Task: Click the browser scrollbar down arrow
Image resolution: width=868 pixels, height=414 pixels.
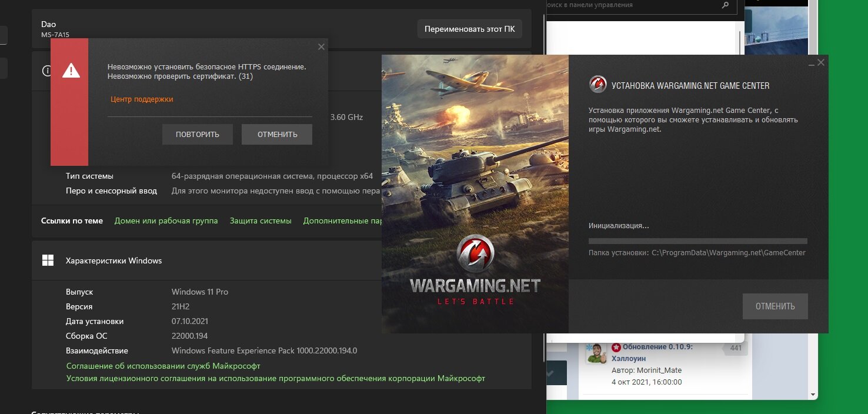Action: tap(813, 395)
